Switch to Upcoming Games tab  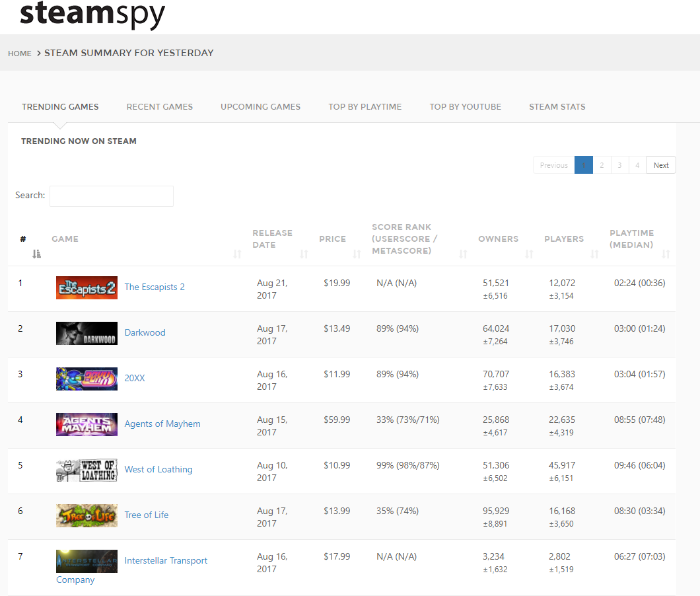(x=260, y=107)
